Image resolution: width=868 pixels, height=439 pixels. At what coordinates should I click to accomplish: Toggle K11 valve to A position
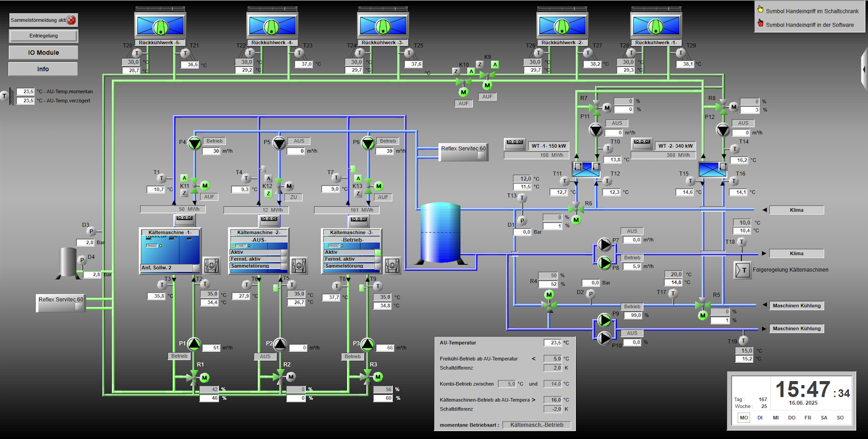pos(184,178)
